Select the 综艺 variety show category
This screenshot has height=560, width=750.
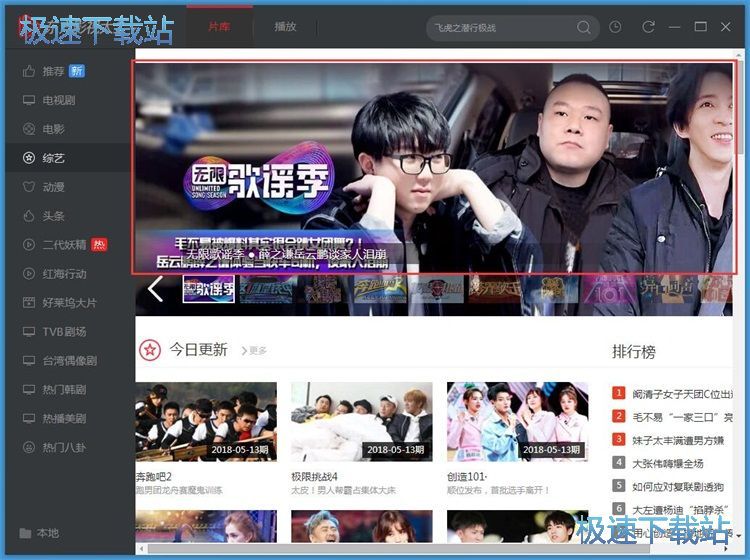tap(44, 158)
